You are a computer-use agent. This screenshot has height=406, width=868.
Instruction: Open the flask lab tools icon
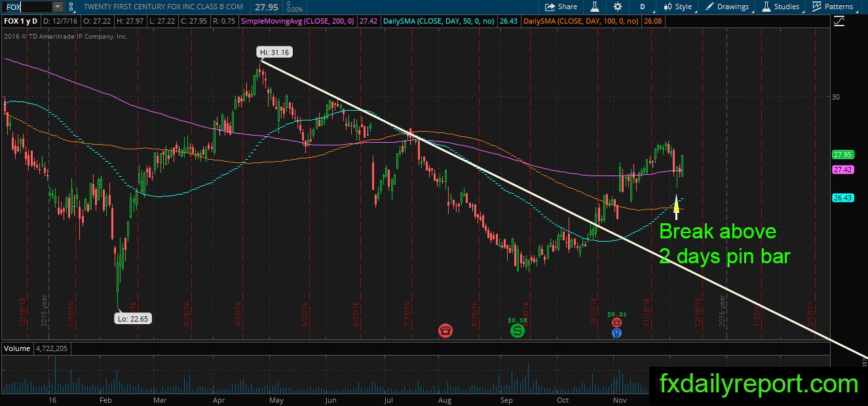click(595, 7)
